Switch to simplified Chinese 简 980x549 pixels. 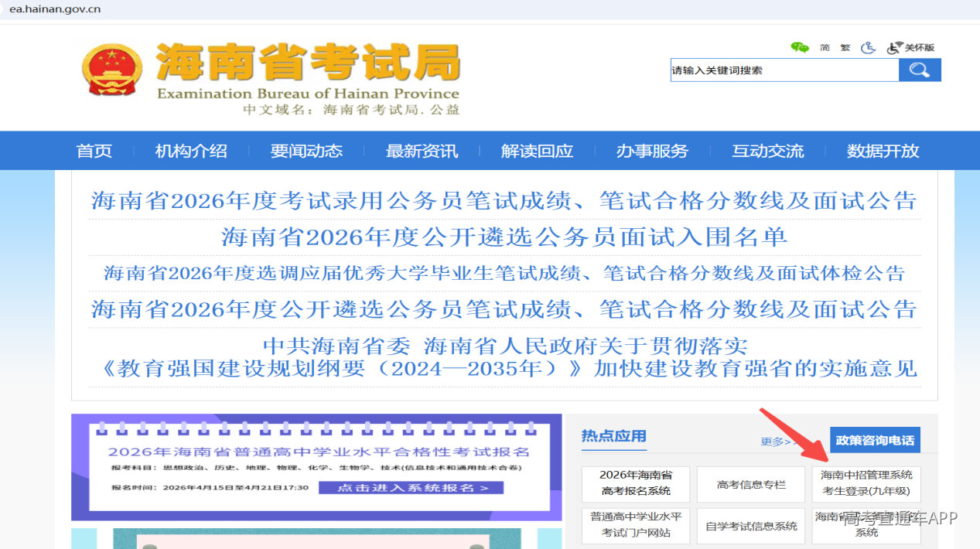pyautogui.click(x=825, y=47)
